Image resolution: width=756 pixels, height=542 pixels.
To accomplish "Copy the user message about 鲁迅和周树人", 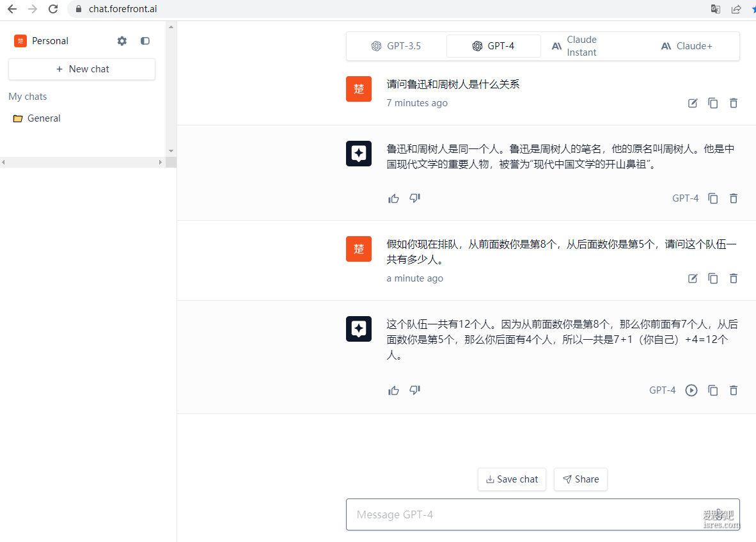I will (x=713, y=103).
